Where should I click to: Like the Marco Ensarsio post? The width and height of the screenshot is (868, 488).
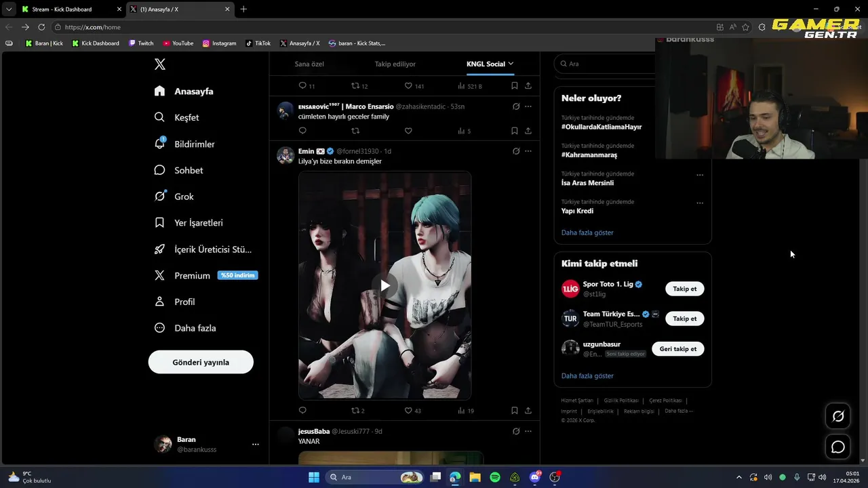408,131
